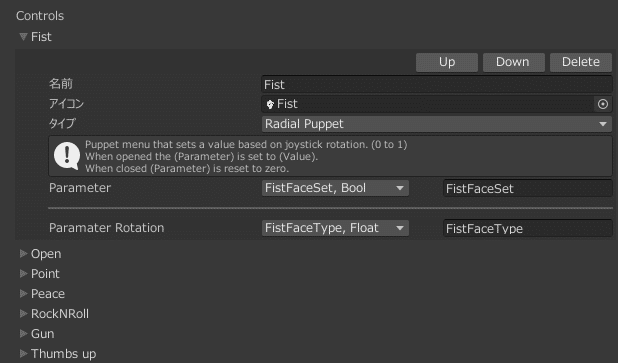Open object picker for Fist icon
This screenshot has width=618, height=363.
pyautogui.click(x=602, y=104)
